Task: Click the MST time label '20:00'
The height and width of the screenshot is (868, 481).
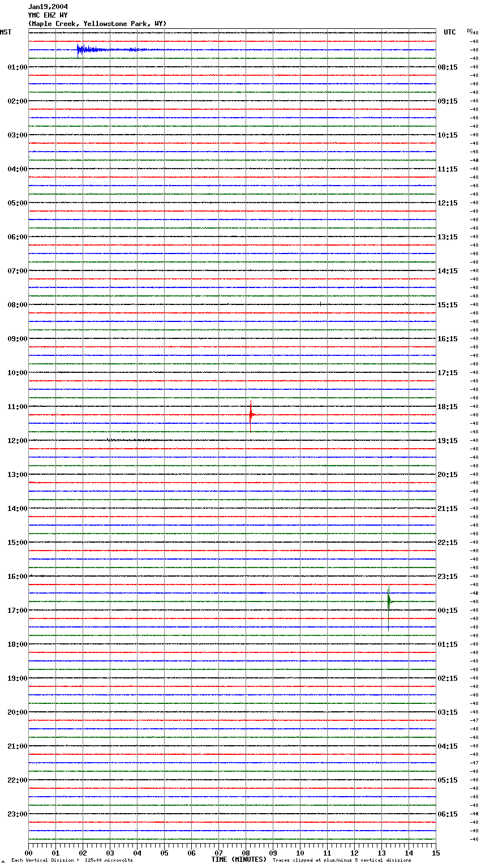Action: [x=17, y=712]
